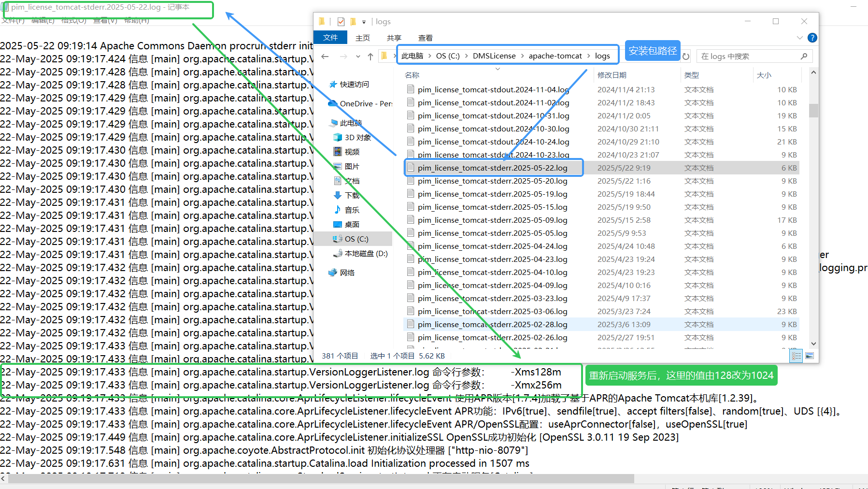This screenshot has height=489, width=868.
Task: Select pim_license_tomcat-stderr.2025-05-20.log file
Action: click(601, 181)
